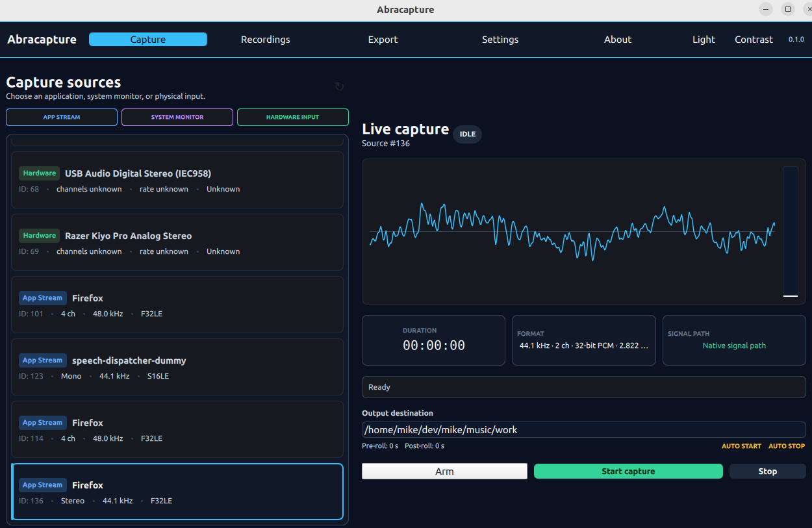Select Firefox source with ID 136
The image size is (812, 528).
tap(177, 492)
